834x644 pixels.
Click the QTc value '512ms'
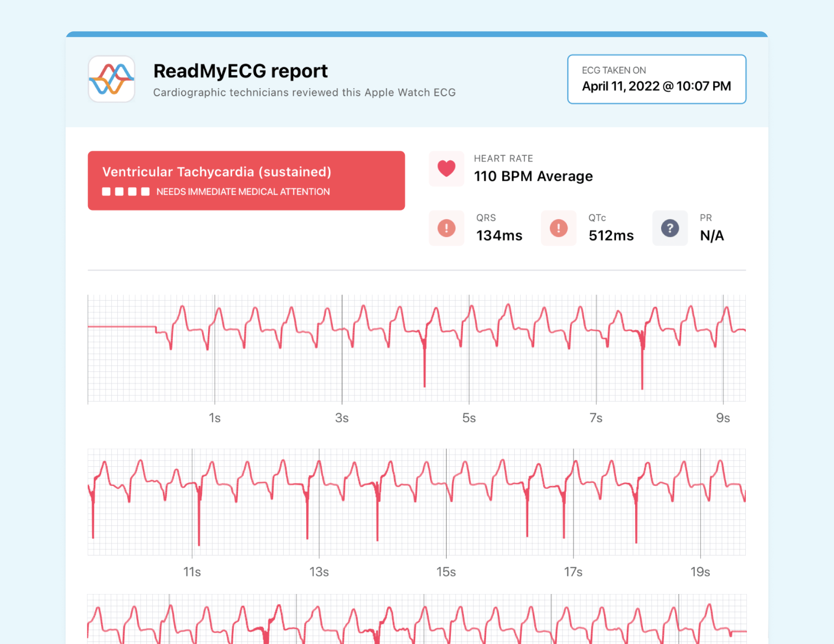tap(611, 236)
